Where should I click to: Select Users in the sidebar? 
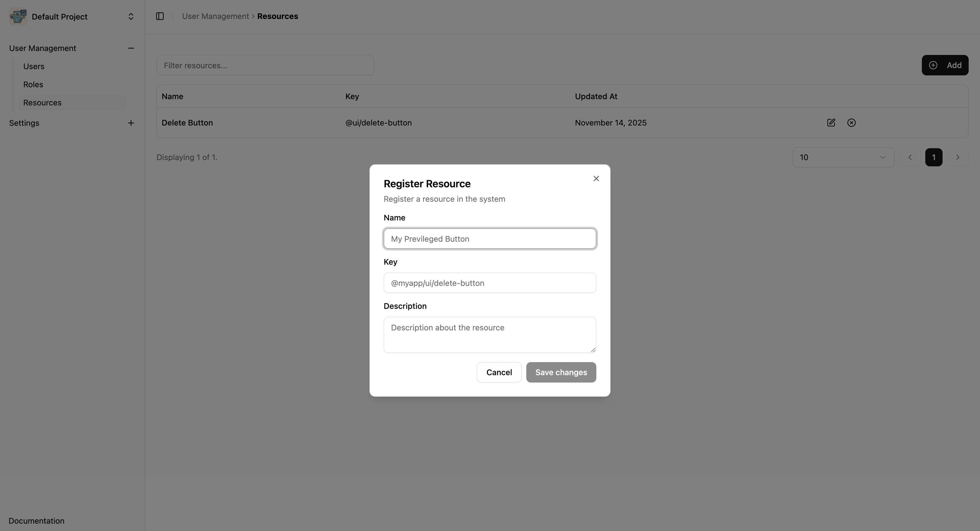click(x=33, y=66)
